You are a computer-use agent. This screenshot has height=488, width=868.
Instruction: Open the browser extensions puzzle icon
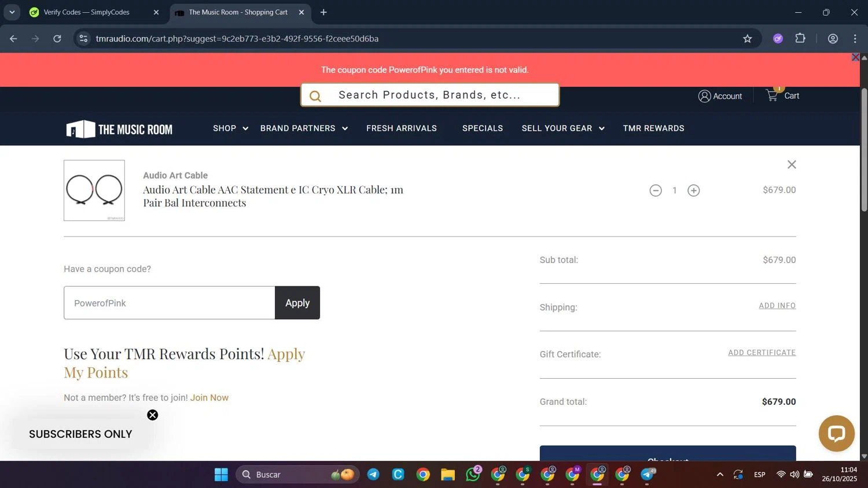click(x=800, y=39)
